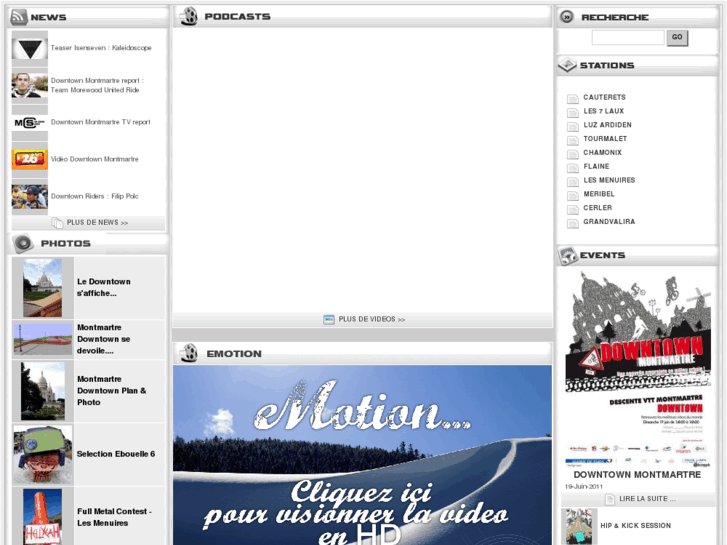Click the arrow icon beside Recherche

click(567, 17)
